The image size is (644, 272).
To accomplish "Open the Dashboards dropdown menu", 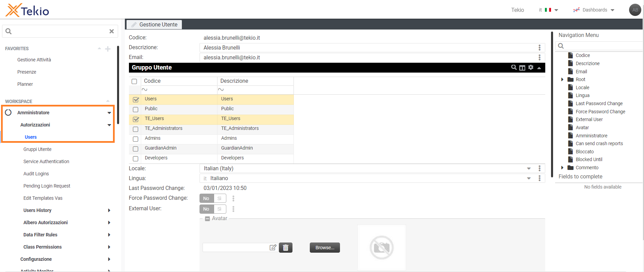I will click(x=594, y=10).
